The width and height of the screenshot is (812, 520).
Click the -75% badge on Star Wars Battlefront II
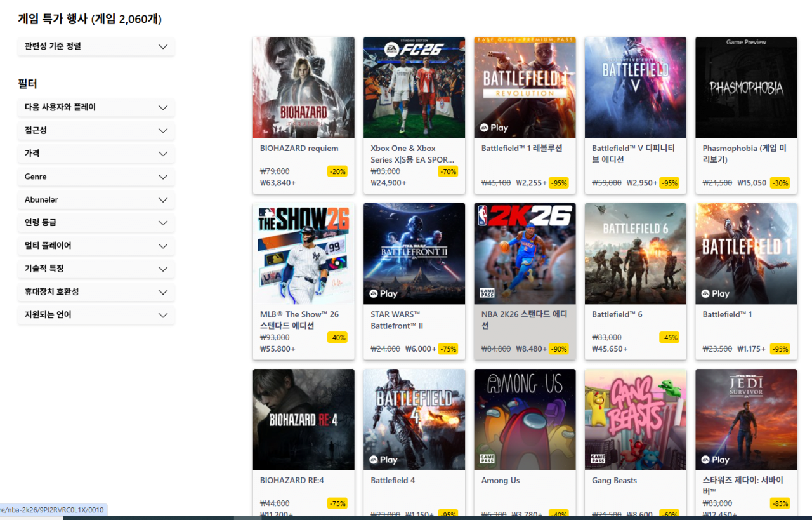[x=448, y=349]
